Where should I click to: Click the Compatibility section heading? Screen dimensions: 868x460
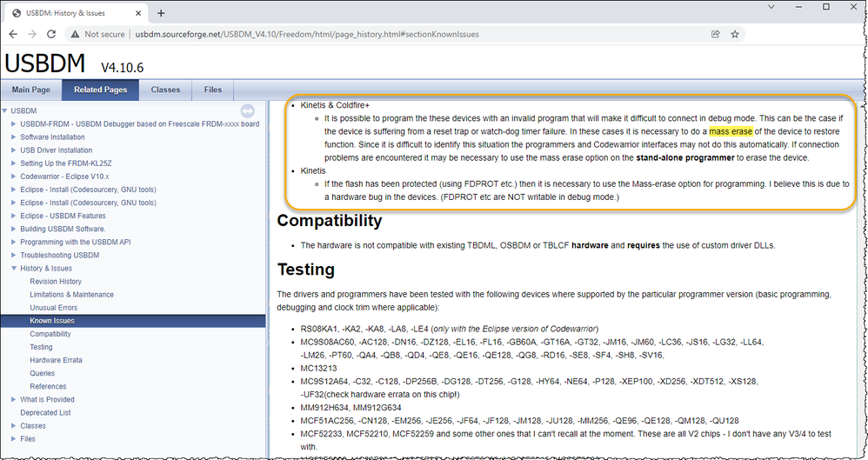coord(330,220)
